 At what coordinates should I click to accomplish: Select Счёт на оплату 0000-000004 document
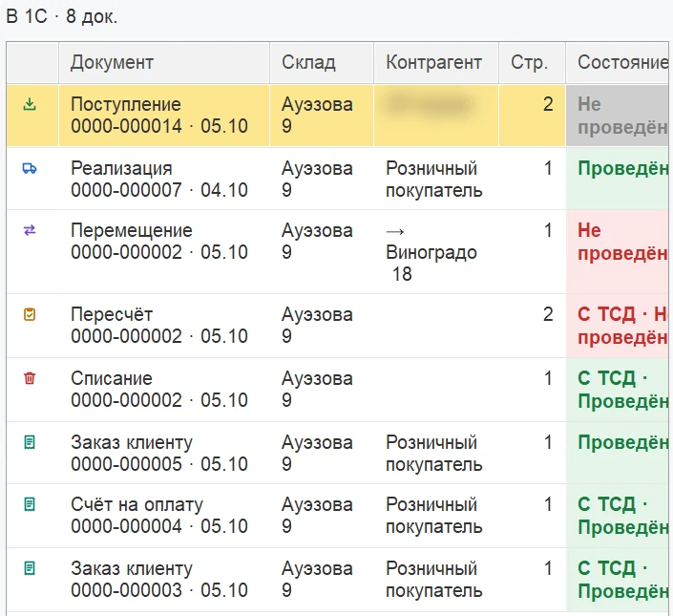[159, 515]
